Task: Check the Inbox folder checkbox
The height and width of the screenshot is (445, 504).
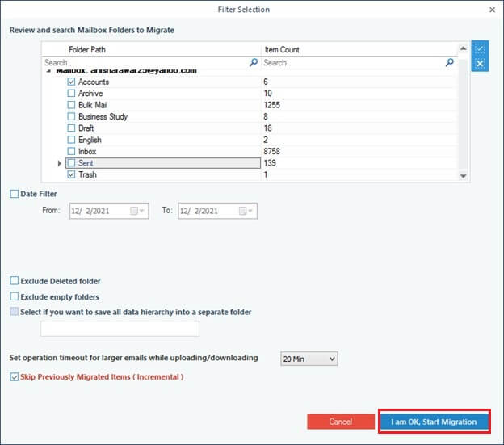Action: [x=72, y=151]
